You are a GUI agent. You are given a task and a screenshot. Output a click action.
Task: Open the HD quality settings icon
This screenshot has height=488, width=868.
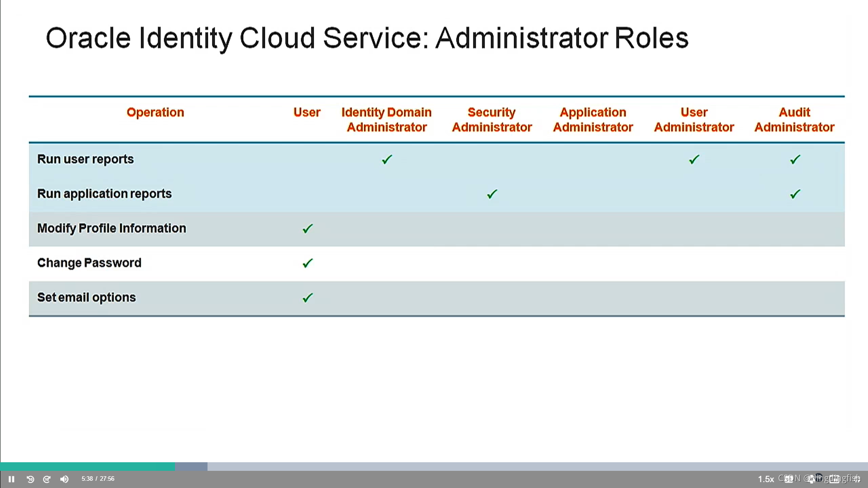click(x=813, y=479)
